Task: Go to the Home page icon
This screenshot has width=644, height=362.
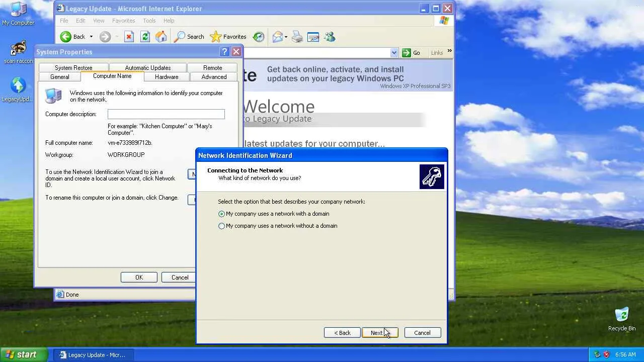Action: [x=161, y=37]
